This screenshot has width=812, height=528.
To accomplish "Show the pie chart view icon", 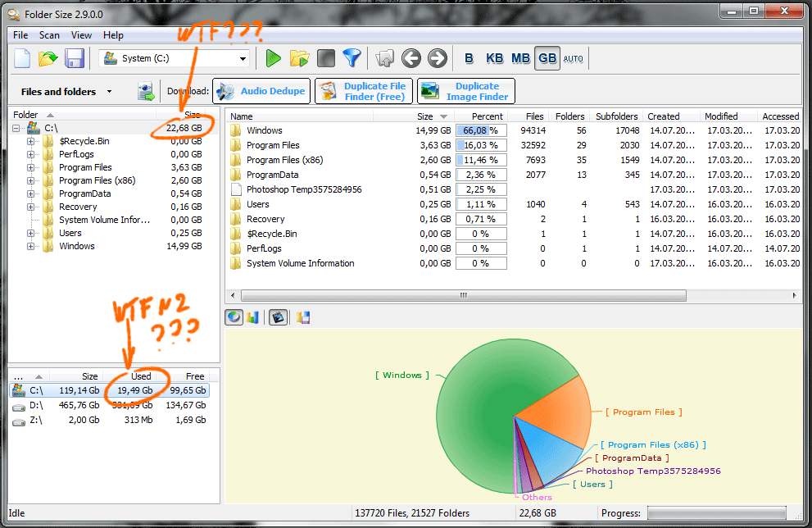I will (x=234, y=317).
